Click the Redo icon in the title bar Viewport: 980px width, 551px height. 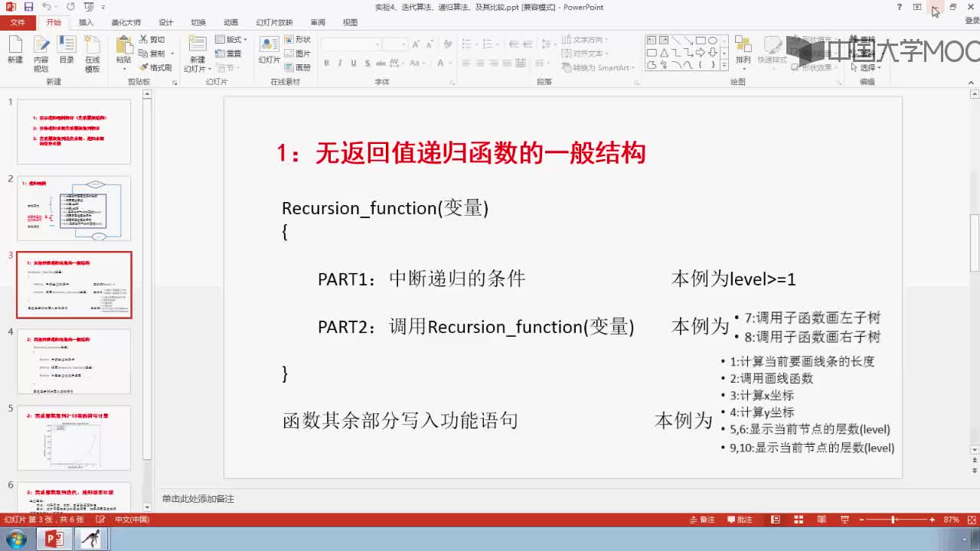click(70, 7)
